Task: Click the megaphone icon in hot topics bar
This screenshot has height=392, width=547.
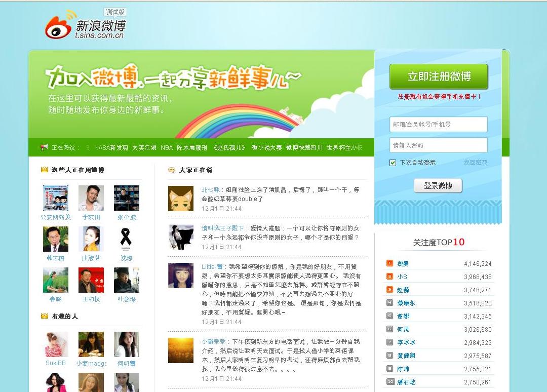Action: tap(45, 147)
